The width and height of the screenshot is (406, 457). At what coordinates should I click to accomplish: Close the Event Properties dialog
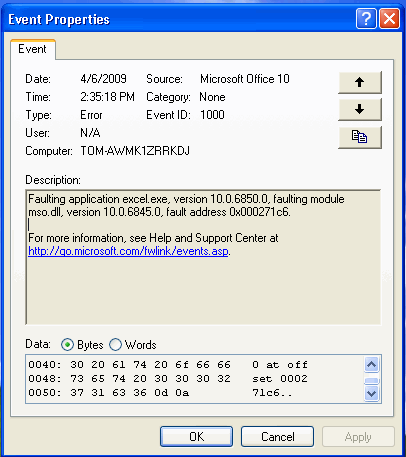(389, 19)
